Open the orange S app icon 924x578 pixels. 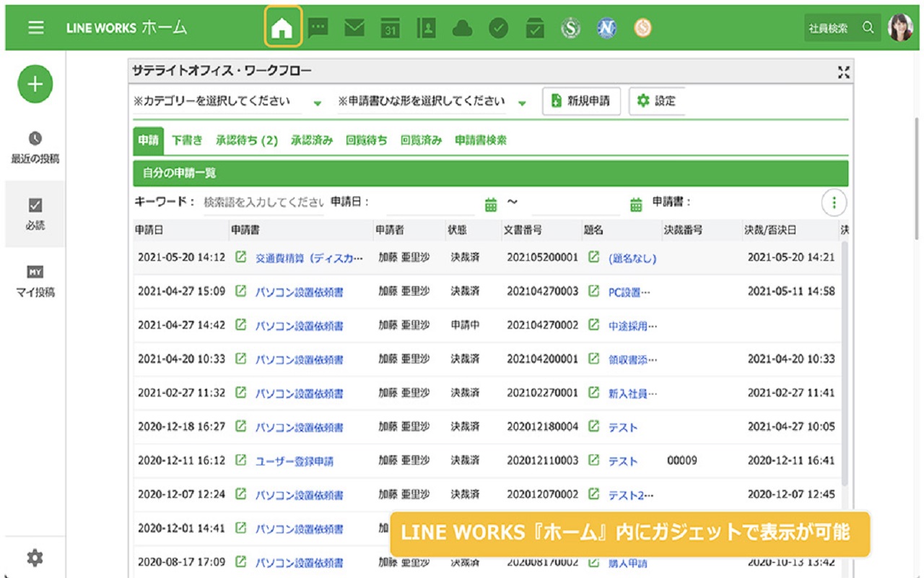[x=642, y=28]
